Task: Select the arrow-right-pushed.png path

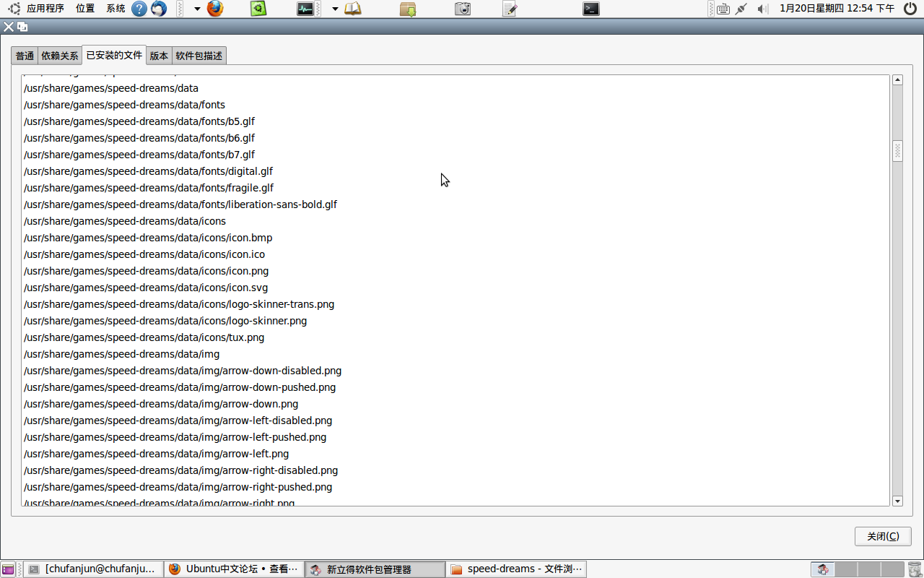Action: click(178, 487)
